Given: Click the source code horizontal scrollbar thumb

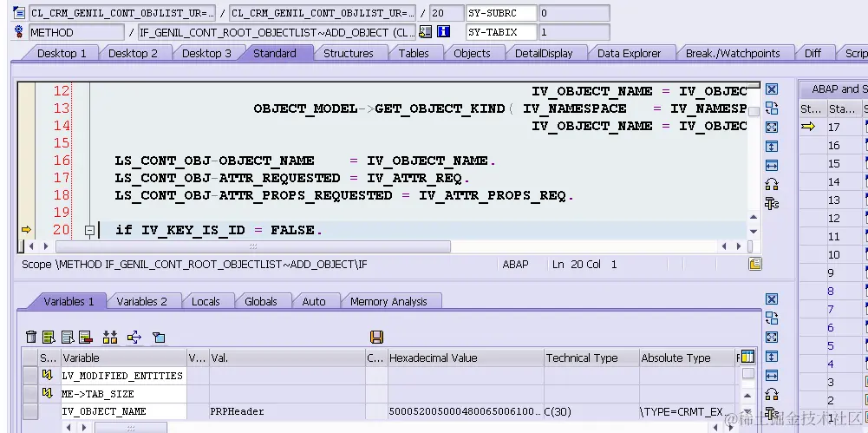Looking at the screenshot, I should click(253, 246).
